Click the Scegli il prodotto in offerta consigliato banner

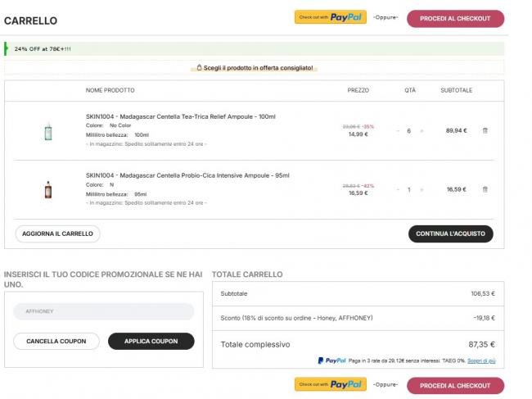(x=255, y=68)
